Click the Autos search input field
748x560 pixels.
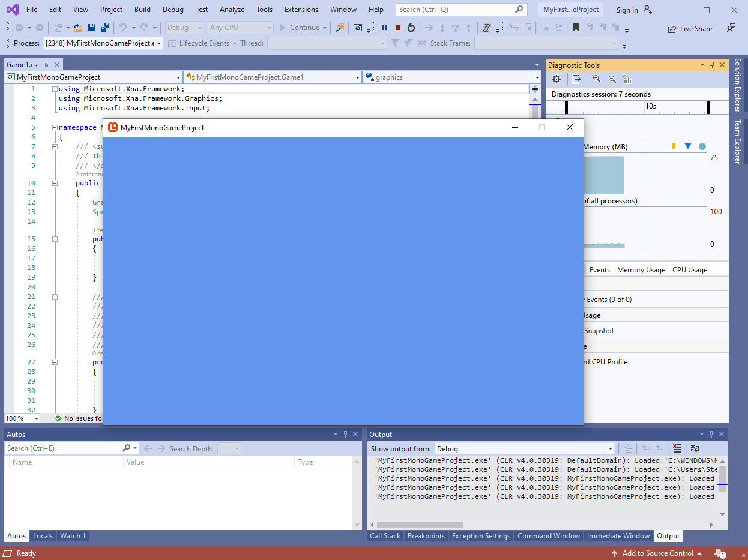tap(63, 448)
